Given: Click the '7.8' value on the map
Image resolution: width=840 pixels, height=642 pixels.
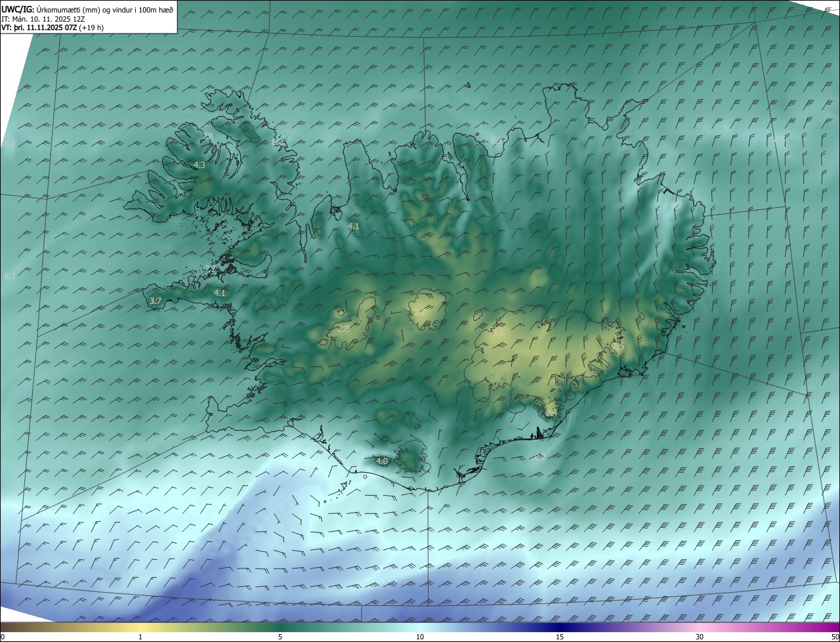Looking at the screenshot, I should [207, 137].
